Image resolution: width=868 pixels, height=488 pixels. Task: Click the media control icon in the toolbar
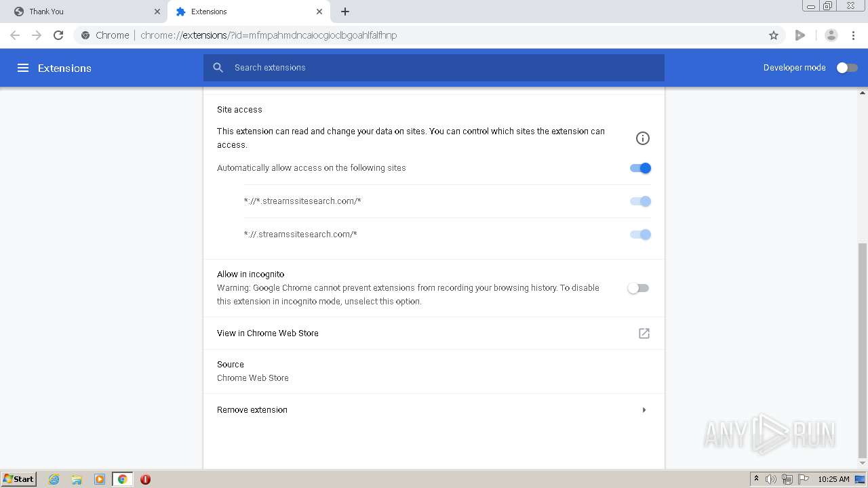(800, 35)
